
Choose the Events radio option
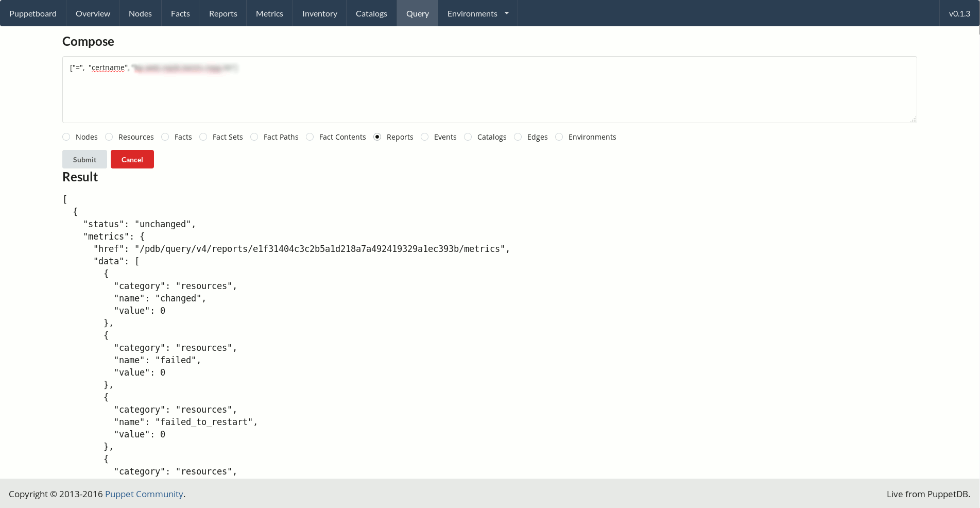[425, 137]
